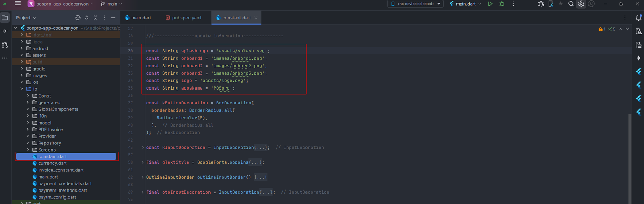Image resolution: width=644 pixels, height=204 pixels.
Task: Open the Pull Requests tool window
Action: tap(5, 45)
